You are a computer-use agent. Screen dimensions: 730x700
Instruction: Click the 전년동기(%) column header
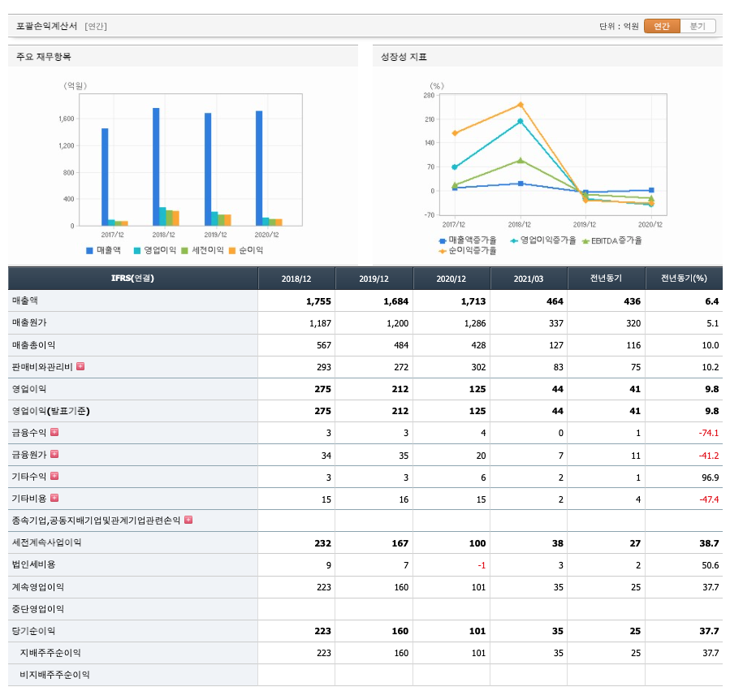(x=684, y=279)
